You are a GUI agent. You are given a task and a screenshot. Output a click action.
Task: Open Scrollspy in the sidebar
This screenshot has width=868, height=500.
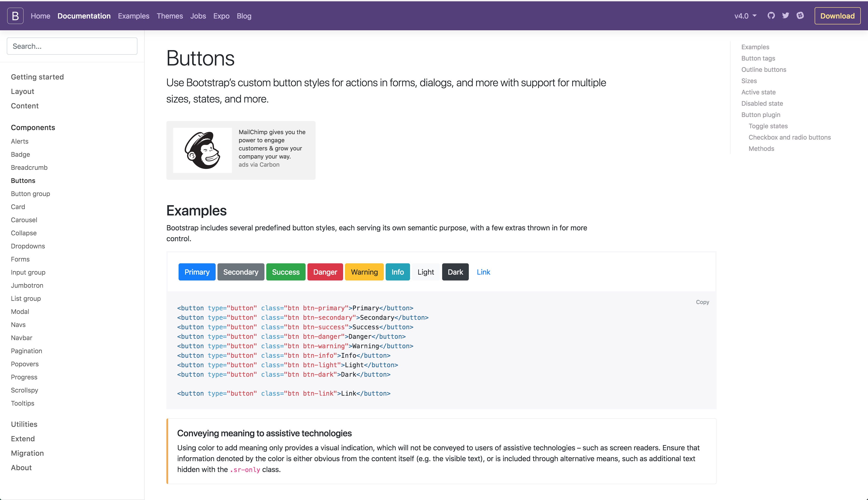pos(24,390)
